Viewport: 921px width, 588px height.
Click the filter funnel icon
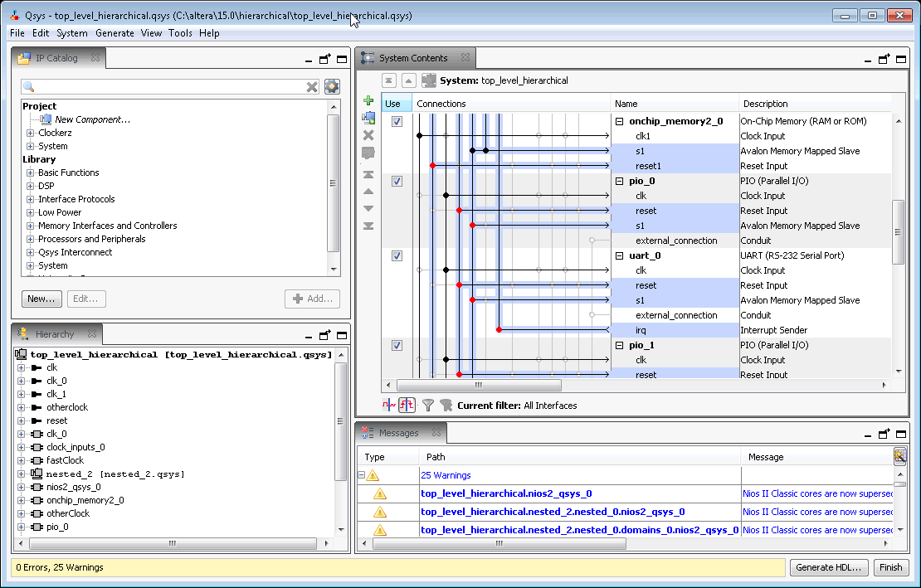tap(428, 406)
